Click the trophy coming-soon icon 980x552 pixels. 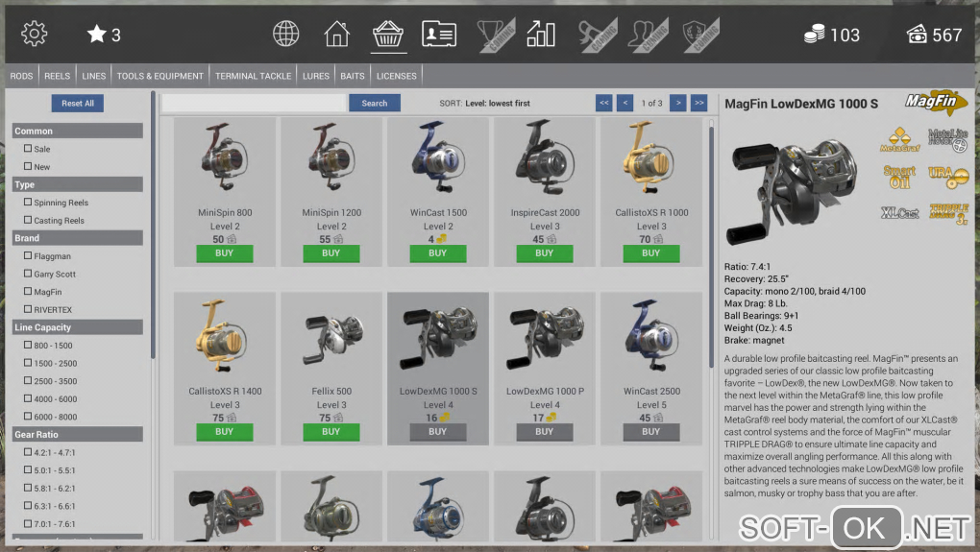pos(496,35)
